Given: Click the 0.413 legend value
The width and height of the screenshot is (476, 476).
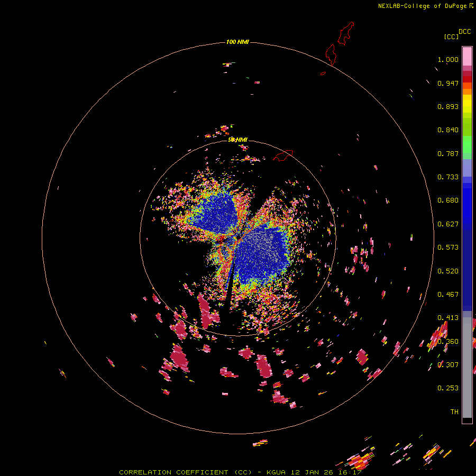Looking at the screenshot, I should click(448, 318).
